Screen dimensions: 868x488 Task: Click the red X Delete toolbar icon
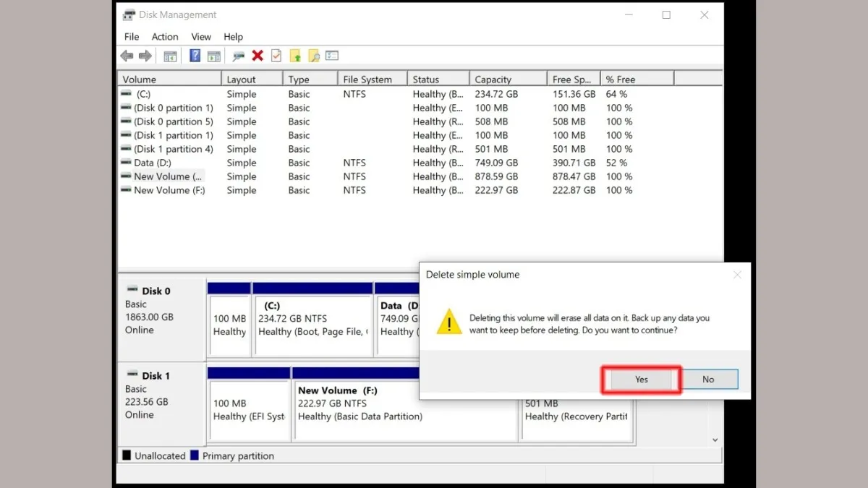point(258,56)
